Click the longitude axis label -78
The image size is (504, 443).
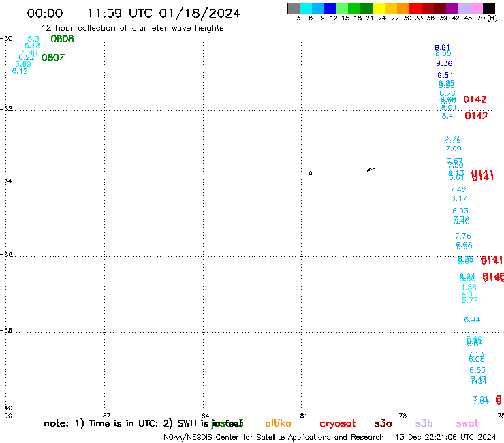400,416
